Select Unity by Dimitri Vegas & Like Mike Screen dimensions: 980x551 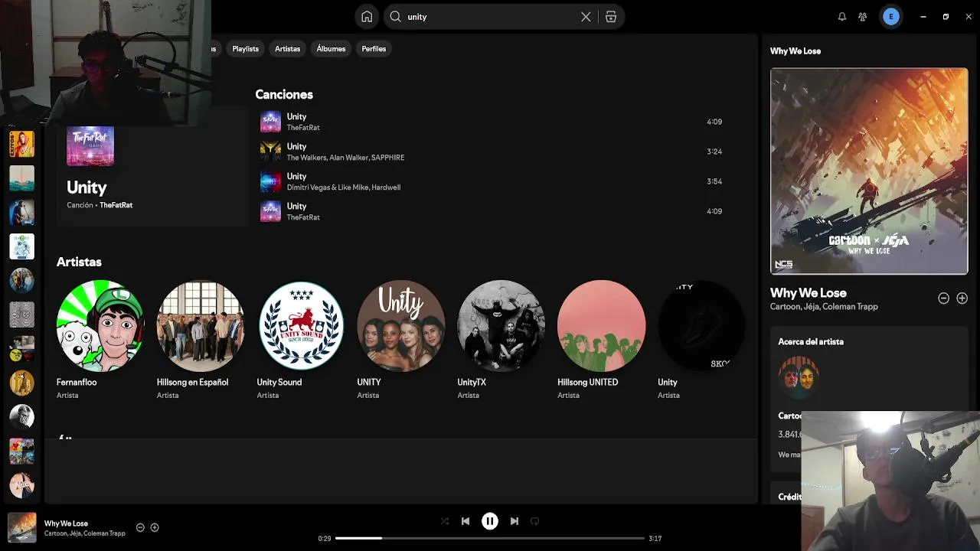tap(491, 181)
